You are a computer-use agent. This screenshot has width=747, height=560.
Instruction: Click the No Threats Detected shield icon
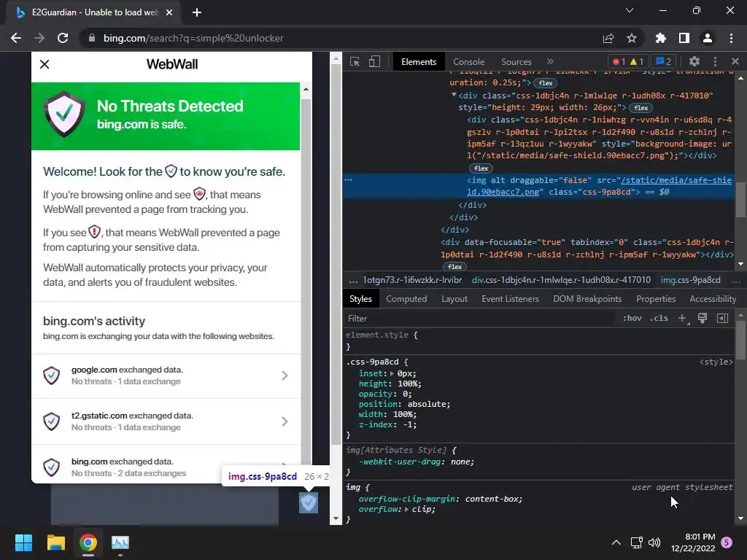tap(64, 114)
